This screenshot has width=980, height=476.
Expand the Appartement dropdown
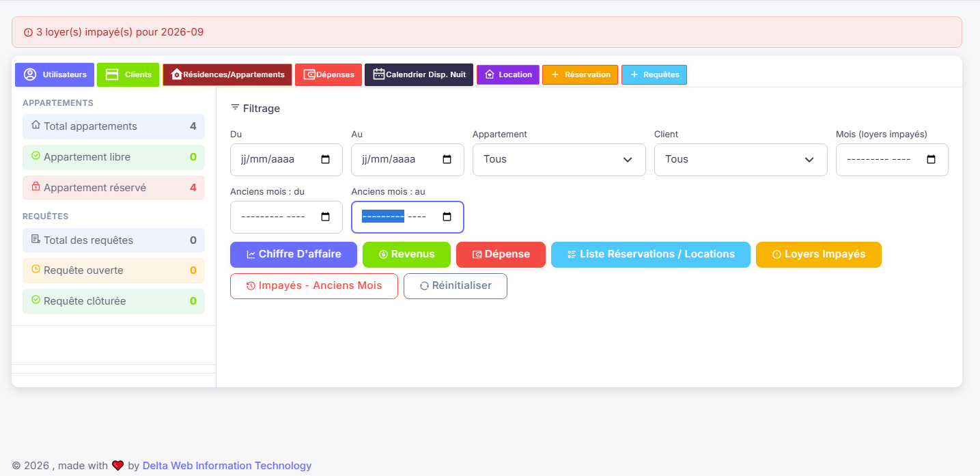click(559, 159)
